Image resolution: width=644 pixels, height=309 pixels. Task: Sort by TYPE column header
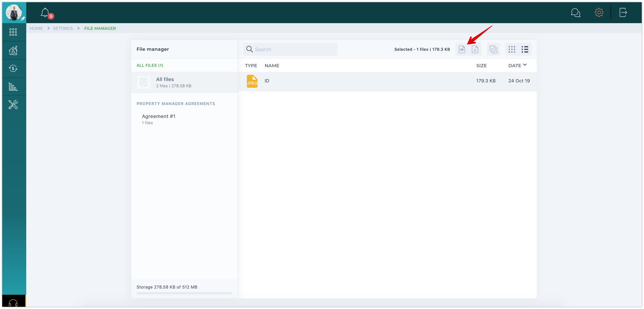point(251,65)
